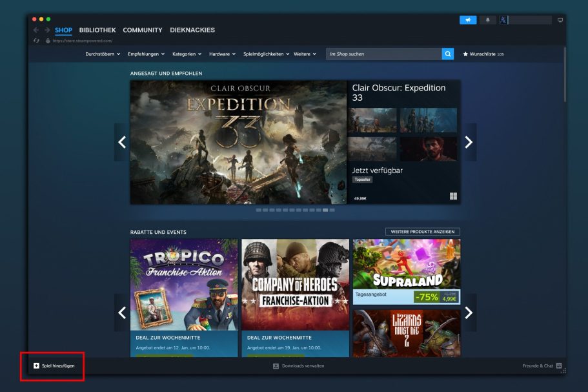Click the -75% discount badge on Supraland
This screenshot has height=392, width=588.
427,297
